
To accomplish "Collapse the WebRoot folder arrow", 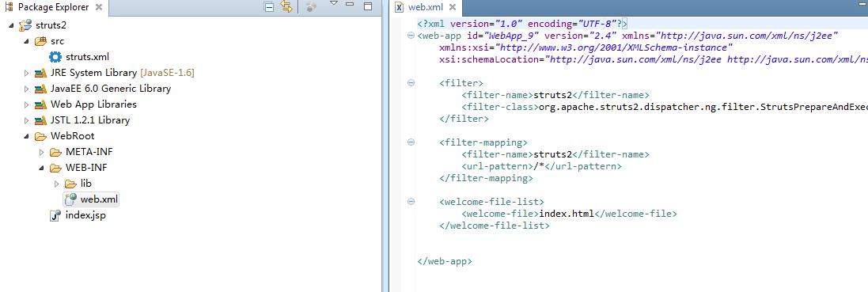I will pyautogui.click(x=26, y=136).
